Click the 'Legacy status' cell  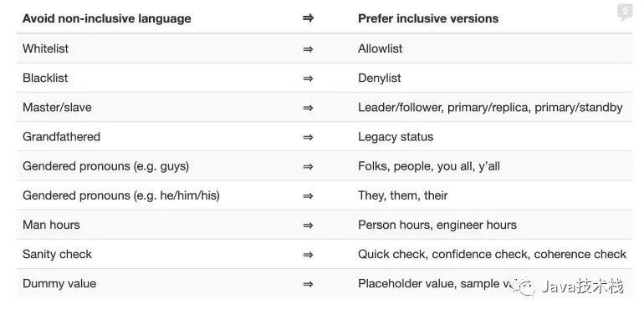396,137
